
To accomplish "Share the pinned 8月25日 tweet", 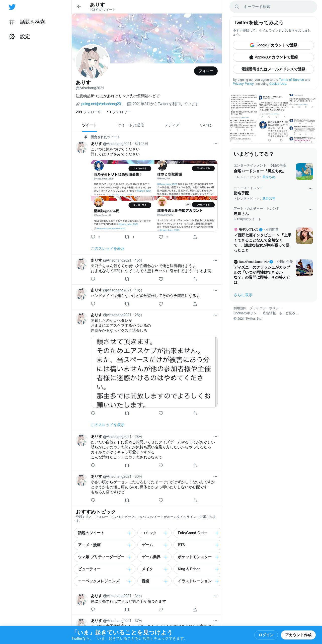I will [195, 237].
